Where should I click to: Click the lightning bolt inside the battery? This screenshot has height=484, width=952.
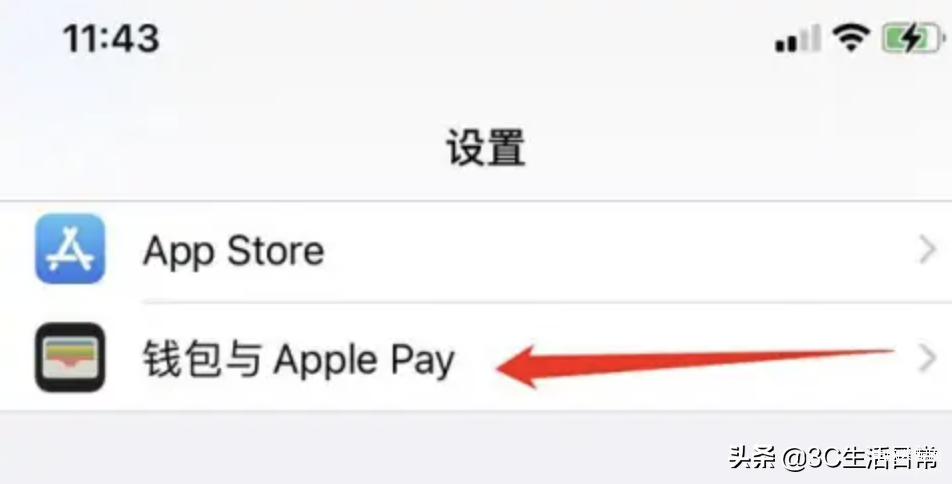911,39
